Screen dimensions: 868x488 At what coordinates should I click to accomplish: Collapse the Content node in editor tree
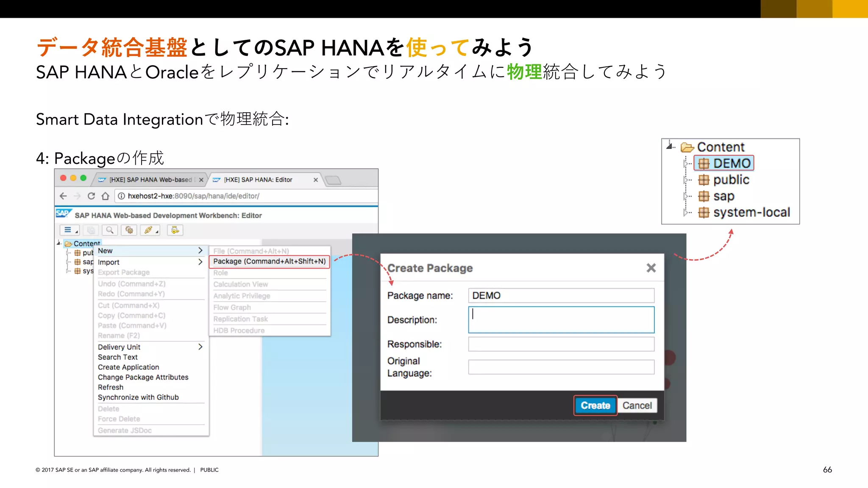click(x=58, y=243)
